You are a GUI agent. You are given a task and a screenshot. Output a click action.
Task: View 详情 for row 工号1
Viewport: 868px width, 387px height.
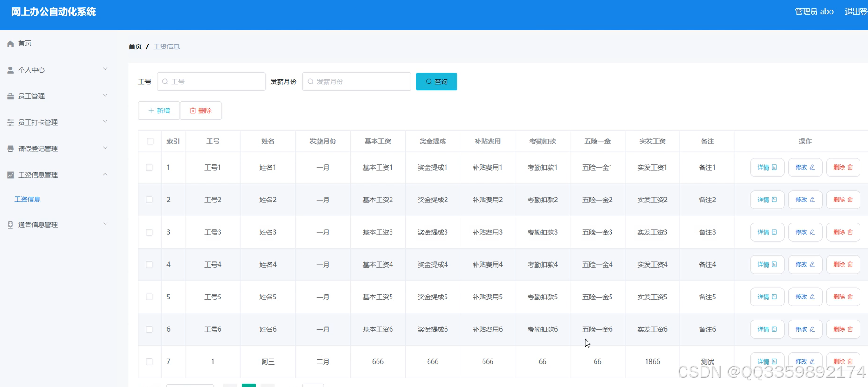[767, 167]
